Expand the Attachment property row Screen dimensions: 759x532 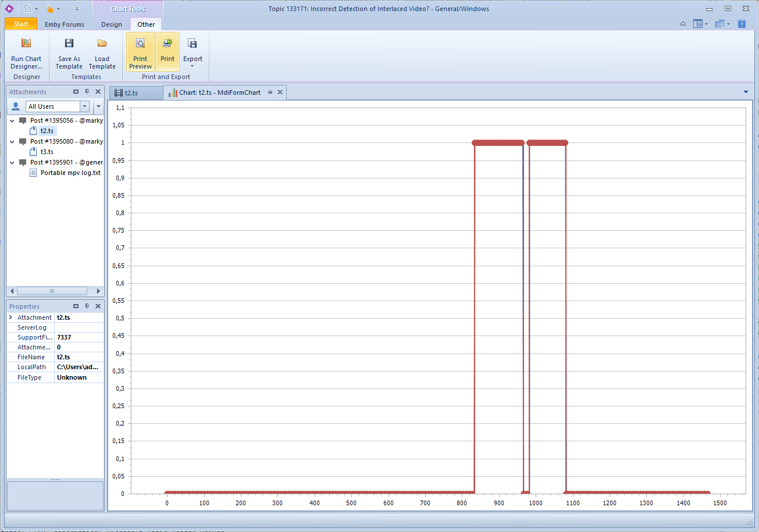[x=11, y=317]
